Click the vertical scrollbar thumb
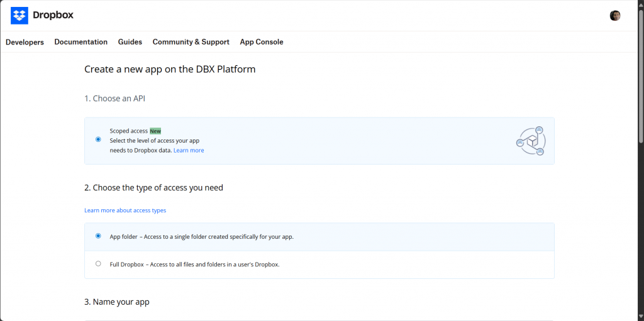 641,76
